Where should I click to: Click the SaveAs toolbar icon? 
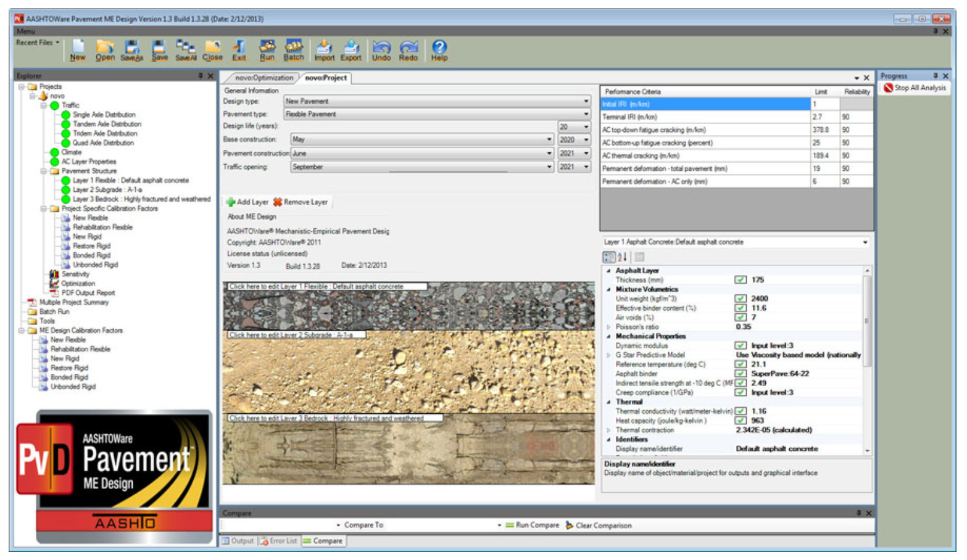(131, 46)
